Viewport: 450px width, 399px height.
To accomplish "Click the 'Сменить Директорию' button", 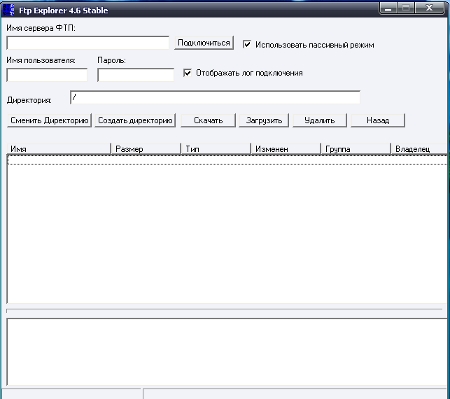I will click(x=49, y=120).
